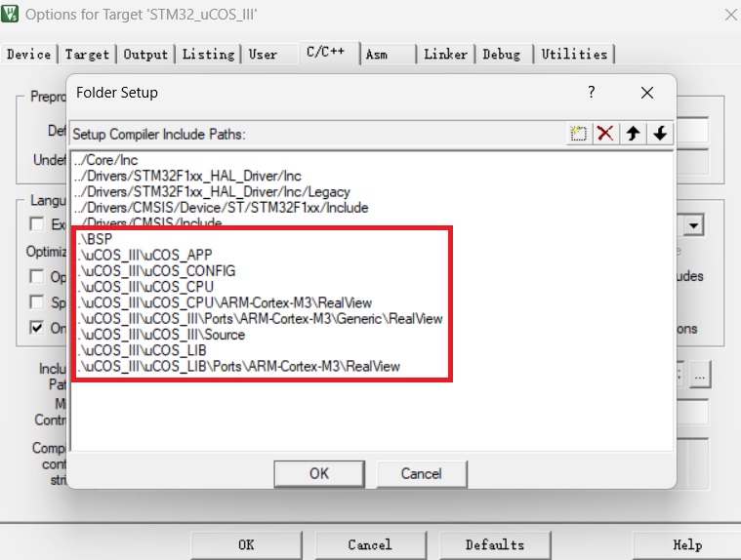The width and height of the screenshot is (741, 560).
Task: Select uCOS_LIB\Ports\ARM-Cortex-M3\RealView path
Action: 239,367
